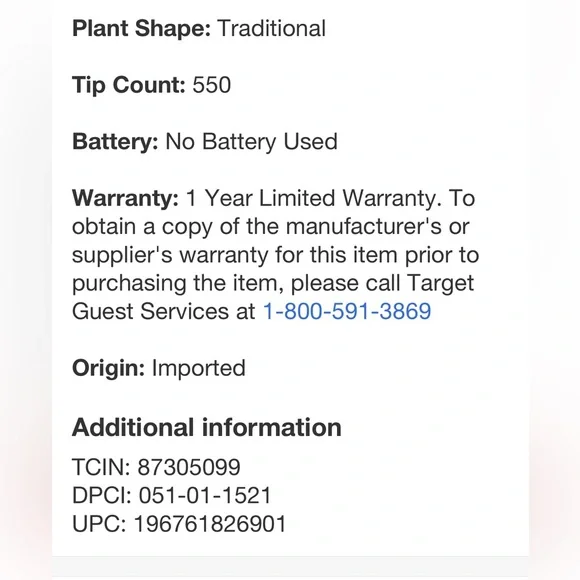Click the bold Warranty label

click(x=125, y=198)
